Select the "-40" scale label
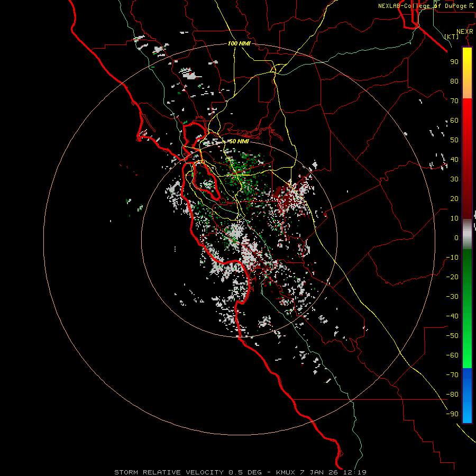This screenshot has height=476, width=476. pos(452,316)
